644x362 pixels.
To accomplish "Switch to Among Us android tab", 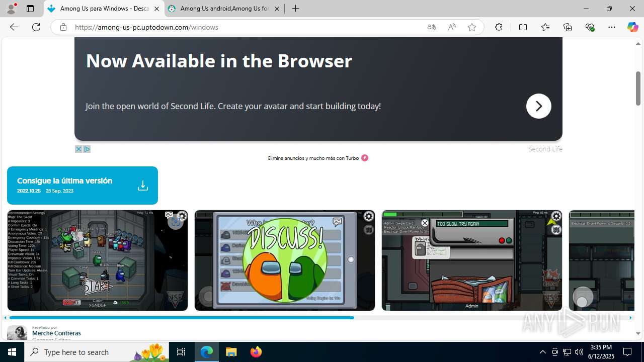I will point(224,9).
